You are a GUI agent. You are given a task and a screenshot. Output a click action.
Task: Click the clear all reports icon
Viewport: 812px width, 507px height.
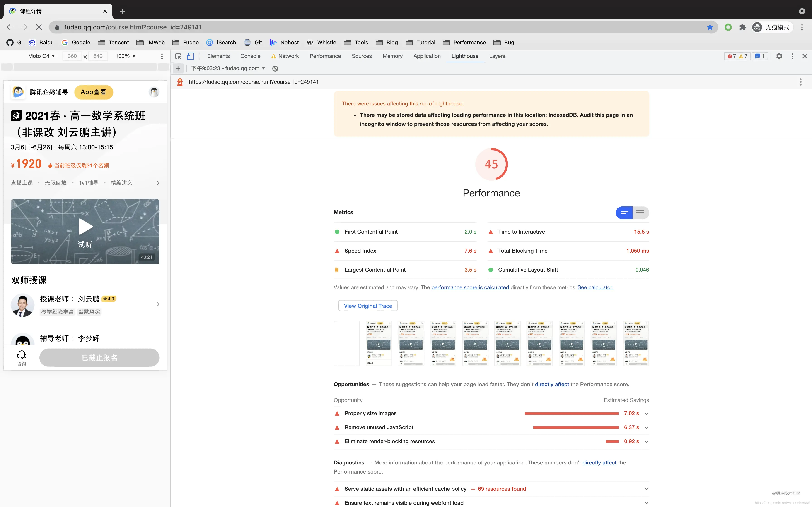click(x=275, y=68)
